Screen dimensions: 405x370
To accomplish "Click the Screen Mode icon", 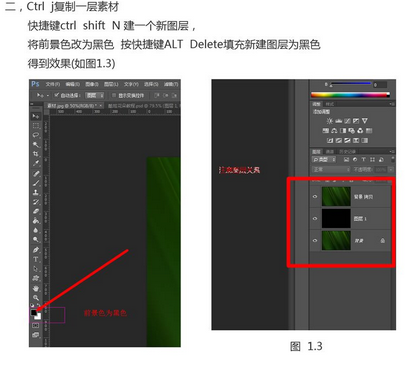I will tap(36, 335).
